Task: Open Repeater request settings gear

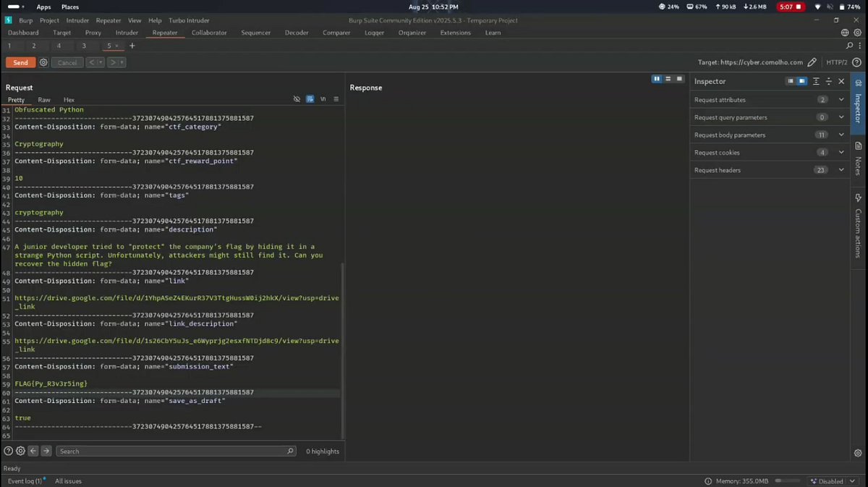Action: point(43,63)
